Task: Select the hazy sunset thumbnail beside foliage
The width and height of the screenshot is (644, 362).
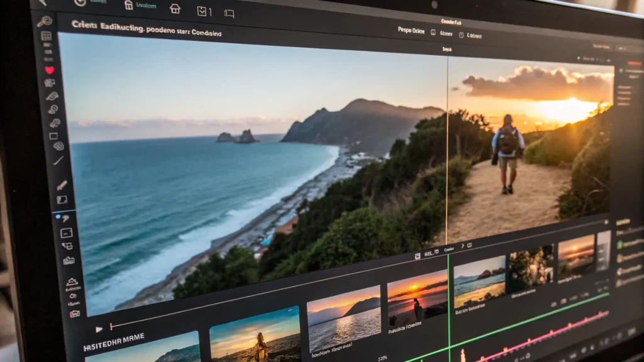Action: click(576, 256)
